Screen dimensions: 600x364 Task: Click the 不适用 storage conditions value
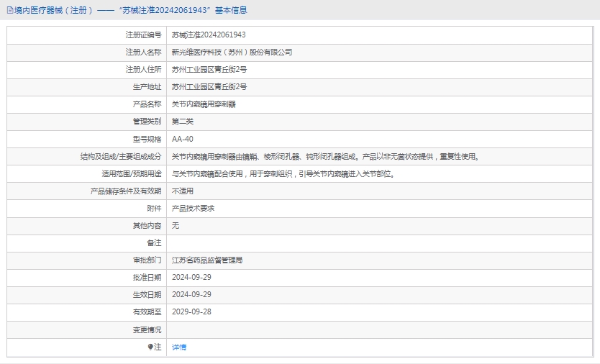[x=183, y=191]
